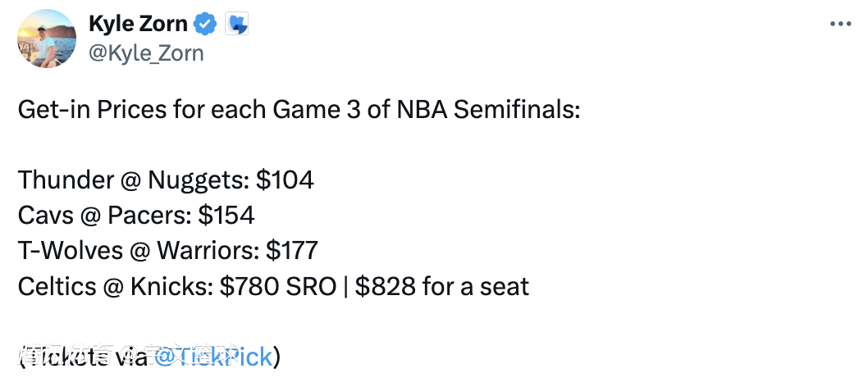Click the blue verified checkmark badge

(207, 25)
